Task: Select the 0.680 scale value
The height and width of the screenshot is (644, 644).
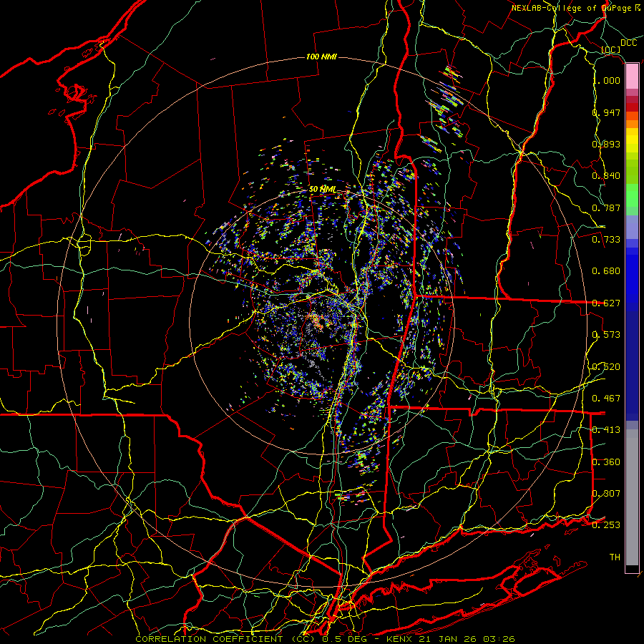Action: coord(606,270)
